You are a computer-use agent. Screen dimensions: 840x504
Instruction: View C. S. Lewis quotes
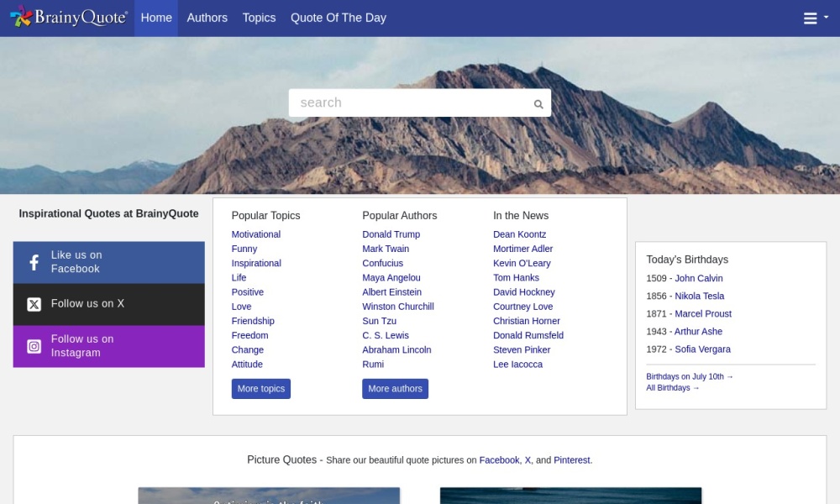(386, 335)
